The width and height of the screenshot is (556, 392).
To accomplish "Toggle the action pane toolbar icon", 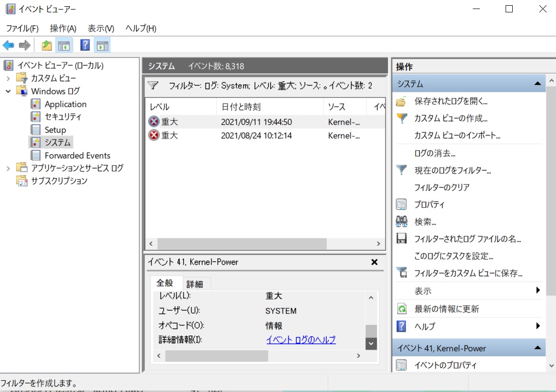I will tap(102, 45).
